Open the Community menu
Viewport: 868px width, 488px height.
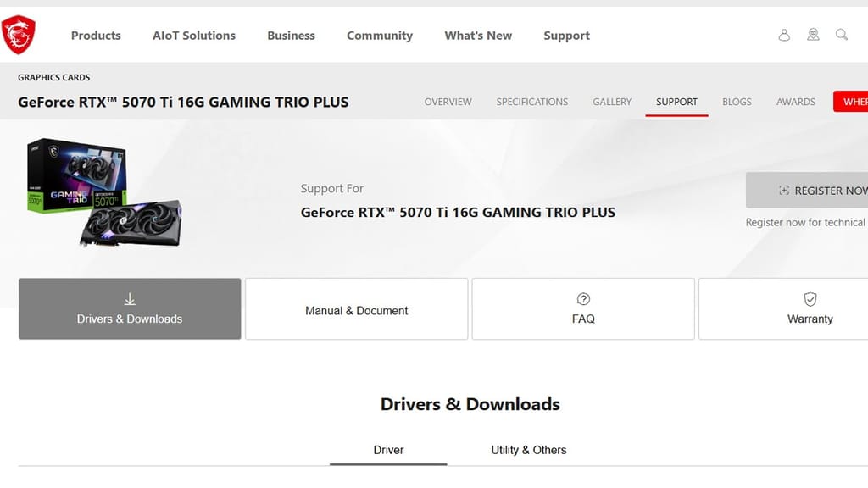(x=380, y=36)
